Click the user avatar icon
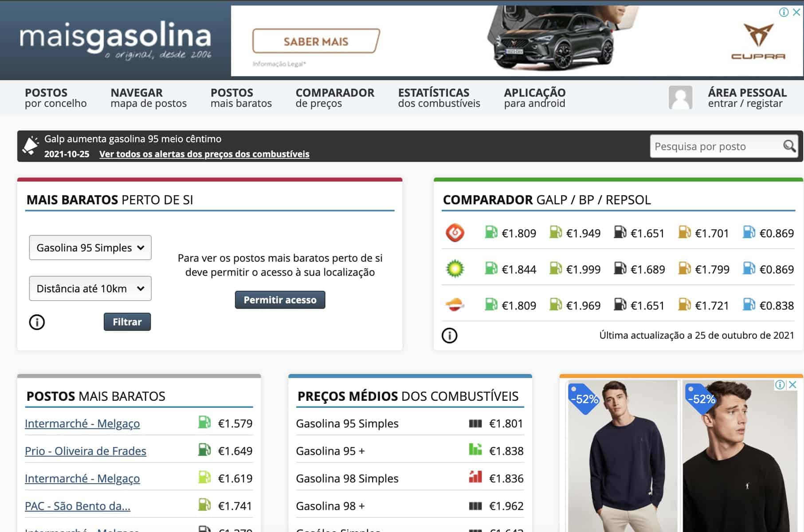The image size is (804, 532). (x=680, y=98)
